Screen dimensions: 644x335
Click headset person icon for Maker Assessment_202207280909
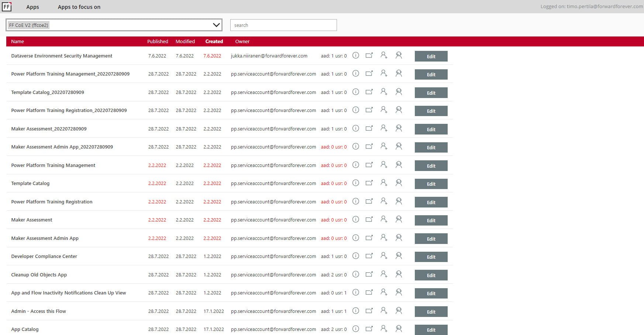coord(399,128)
